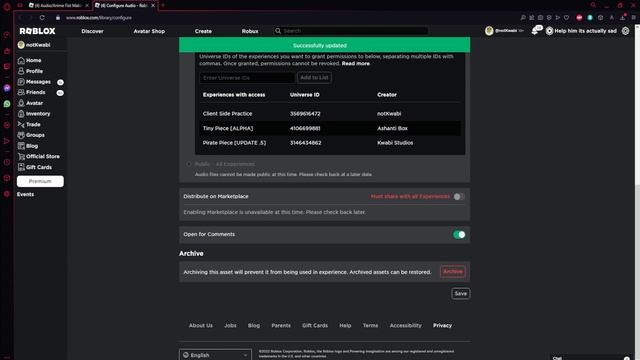640x360 pixels.
Task: Toggle the Open for Comments switch
Action: pos(459,234)
